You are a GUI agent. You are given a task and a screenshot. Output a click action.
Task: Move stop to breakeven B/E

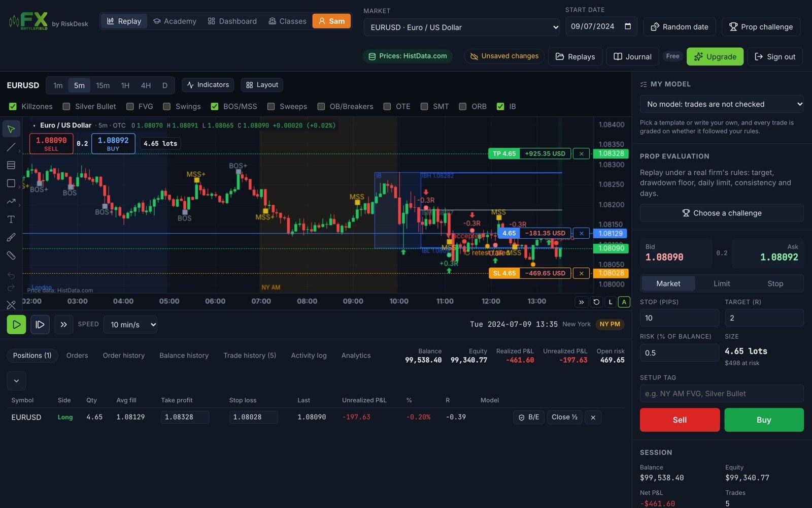pyautogui.click(x=529, y=417)
